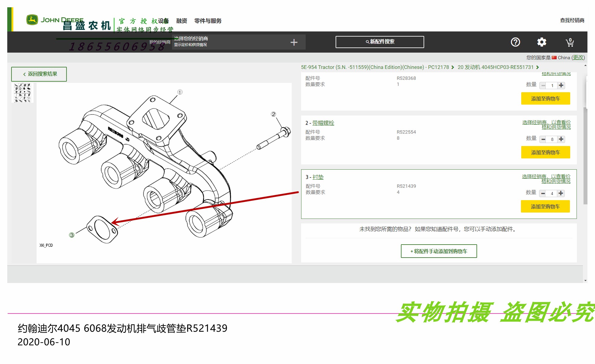Click callout 3 on the diagram
Screen dimensions: 595x364
point(72,235)
